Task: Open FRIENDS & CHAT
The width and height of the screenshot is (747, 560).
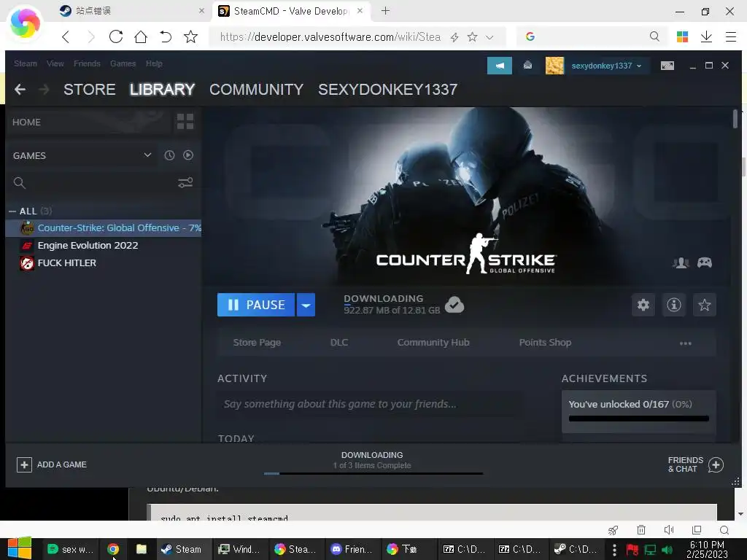Action: click(x=695, y=464)
